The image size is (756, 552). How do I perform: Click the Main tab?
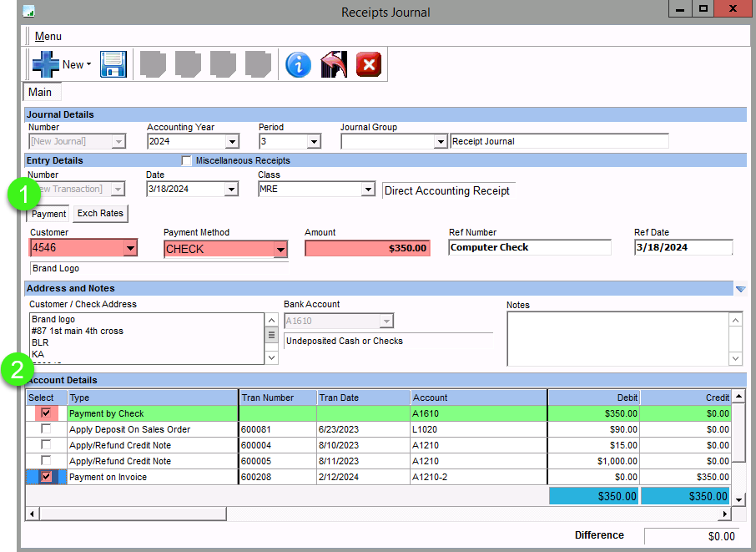click(40, 92)
